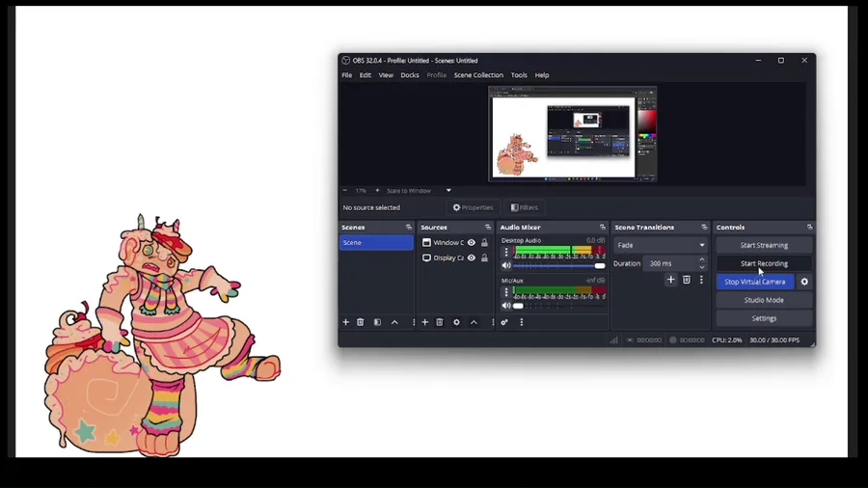Click the preview canvas thumbnail
Viewport: 868px width, 488px height.
point(572,134)
